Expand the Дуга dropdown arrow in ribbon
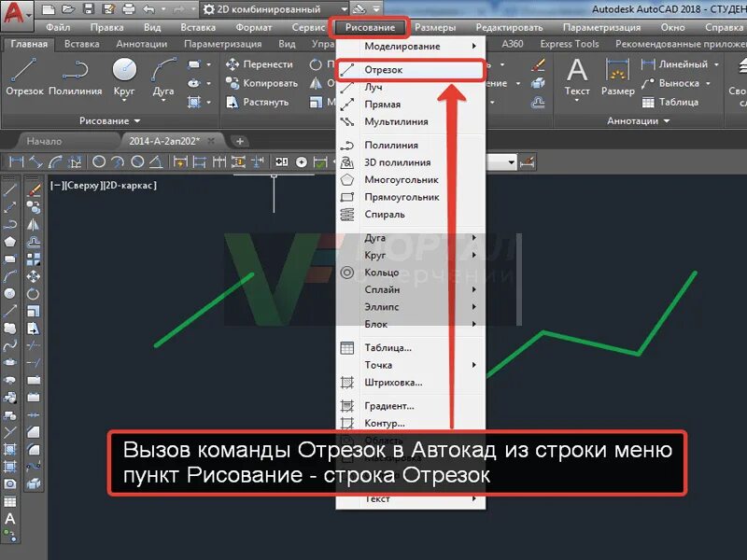This screenshot has height=560, width=747. (x=163, y=101)
